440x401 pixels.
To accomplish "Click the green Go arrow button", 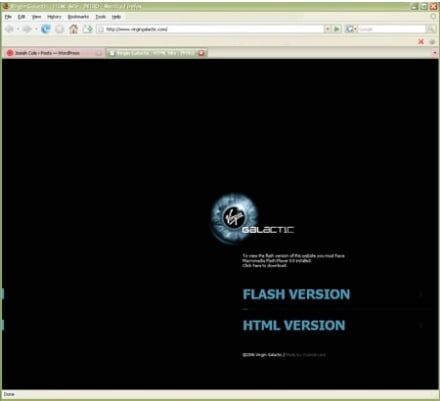I will point(337,29).
